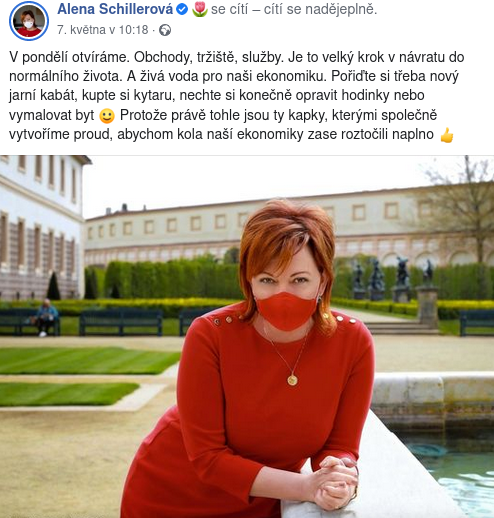494x518 pixels.
Task: Click the red face mask in the photo
Action: (x=286, y=310)
